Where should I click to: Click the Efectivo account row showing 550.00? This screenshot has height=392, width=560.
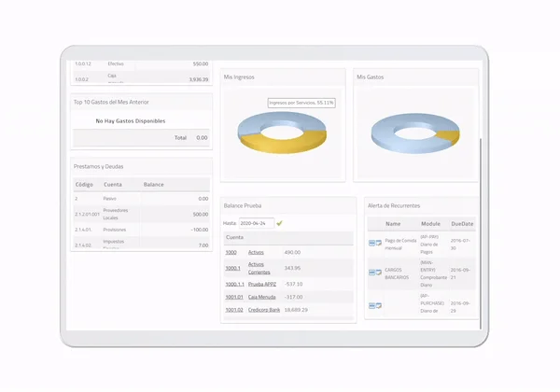142,63
